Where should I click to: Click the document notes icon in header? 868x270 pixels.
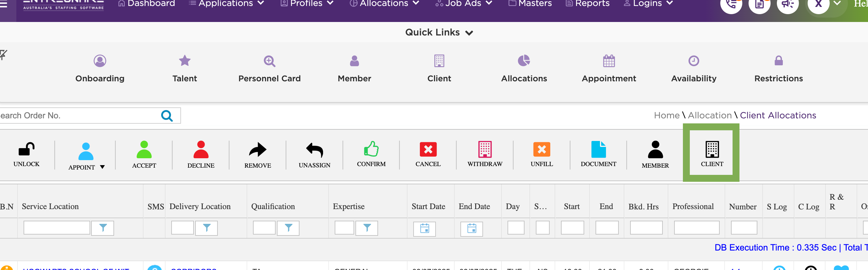coord(759,4)
